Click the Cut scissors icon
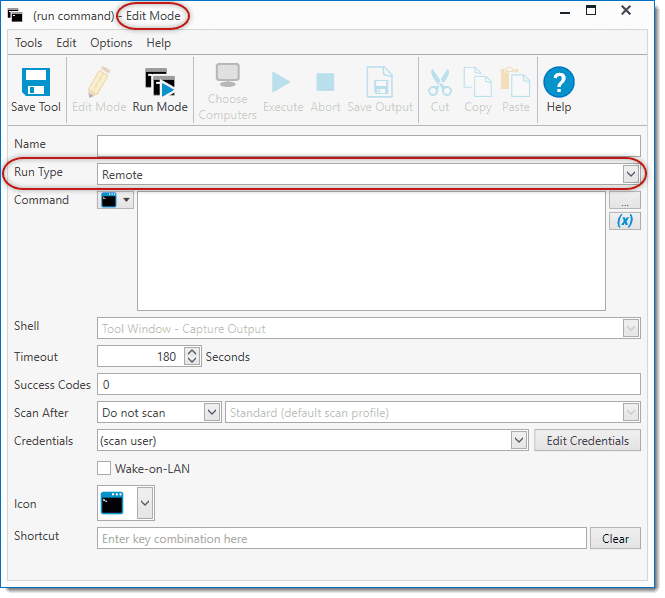This screenshot has width=665, height=598. [440, 82]
